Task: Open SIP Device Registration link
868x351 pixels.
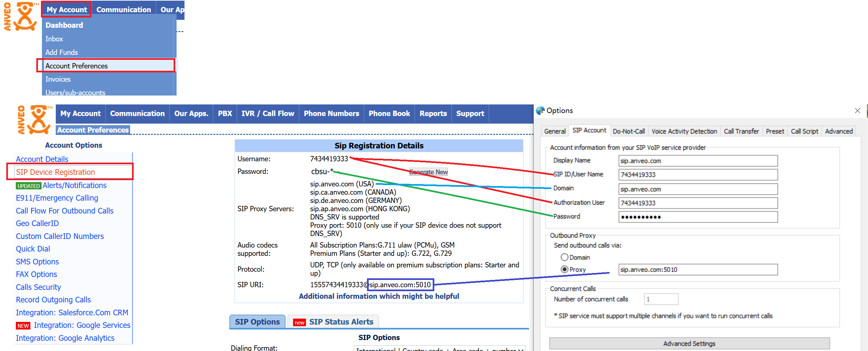Action: [55, 172]
